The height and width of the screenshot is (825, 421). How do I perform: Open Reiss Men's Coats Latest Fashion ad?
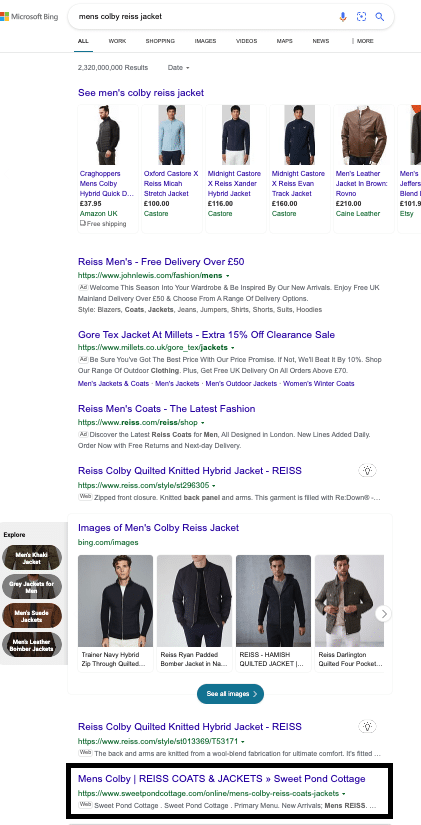click(166, 409)
